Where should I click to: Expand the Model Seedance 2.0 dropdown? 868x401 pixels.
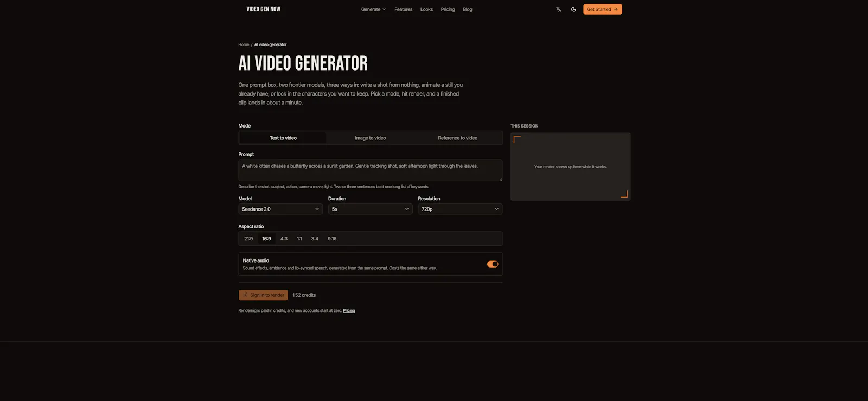[280, 209]
